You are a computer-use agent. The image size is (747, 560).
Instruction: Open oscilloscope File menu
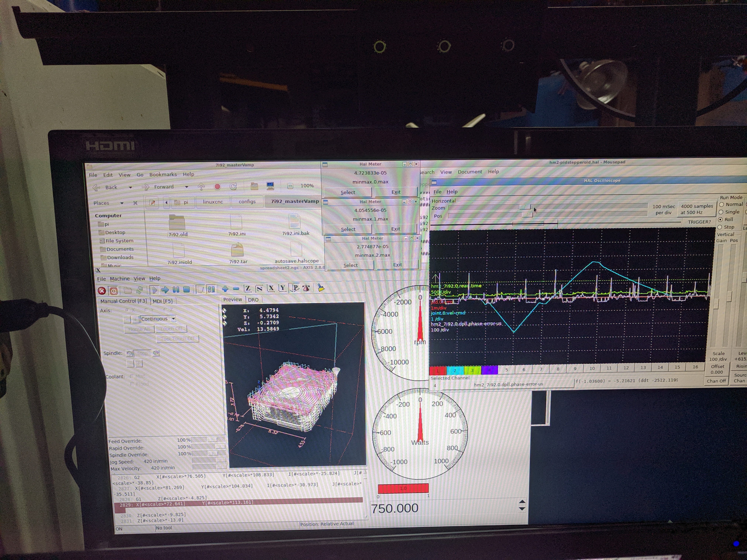437,192
